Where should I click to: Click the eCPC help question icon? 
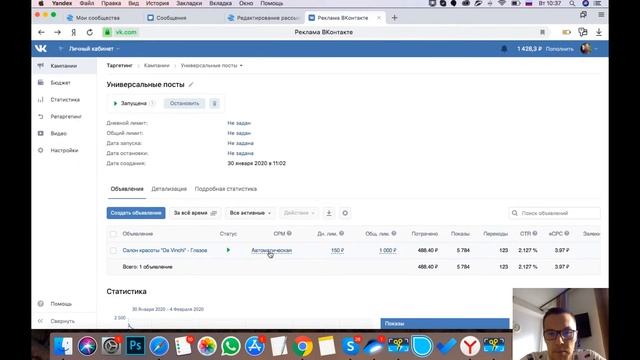567,233
